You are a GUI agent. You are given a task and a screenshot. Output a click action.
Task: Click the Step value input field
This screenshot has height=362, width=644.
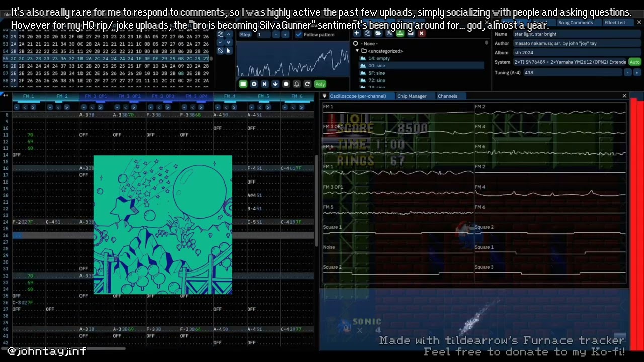point(263,35)
